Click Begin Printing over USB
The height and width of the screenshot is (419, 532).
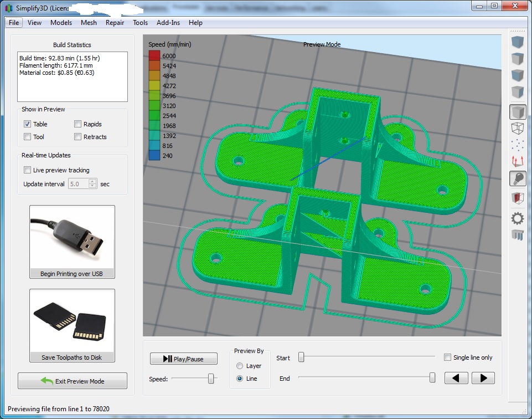click(72, 242)
